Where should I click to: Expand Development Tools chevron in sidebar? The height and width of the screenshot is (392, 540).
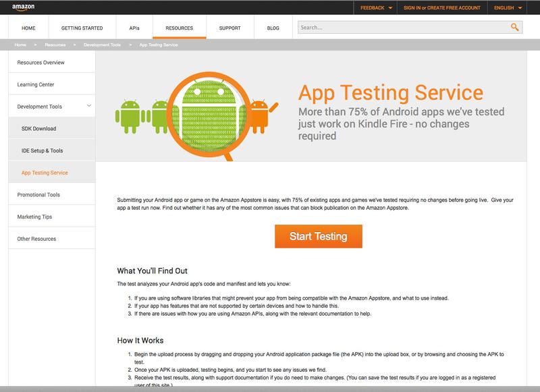(x=89, y=106)
